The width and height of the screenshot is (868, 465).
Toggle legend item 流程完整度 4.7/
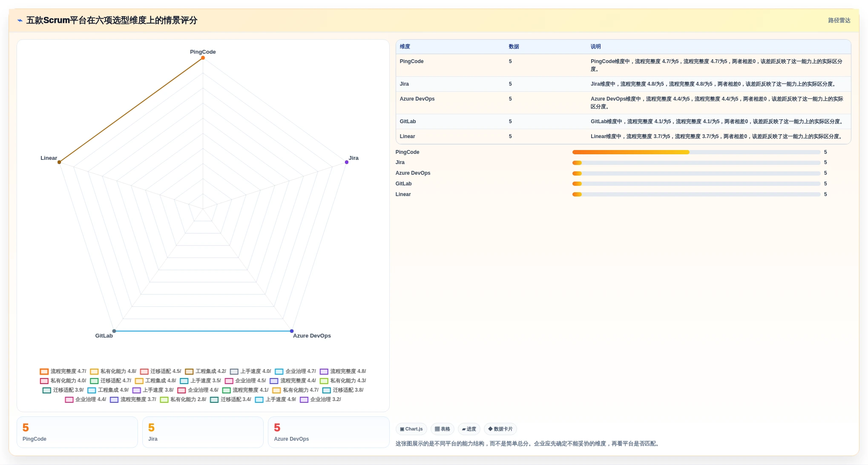63,371
